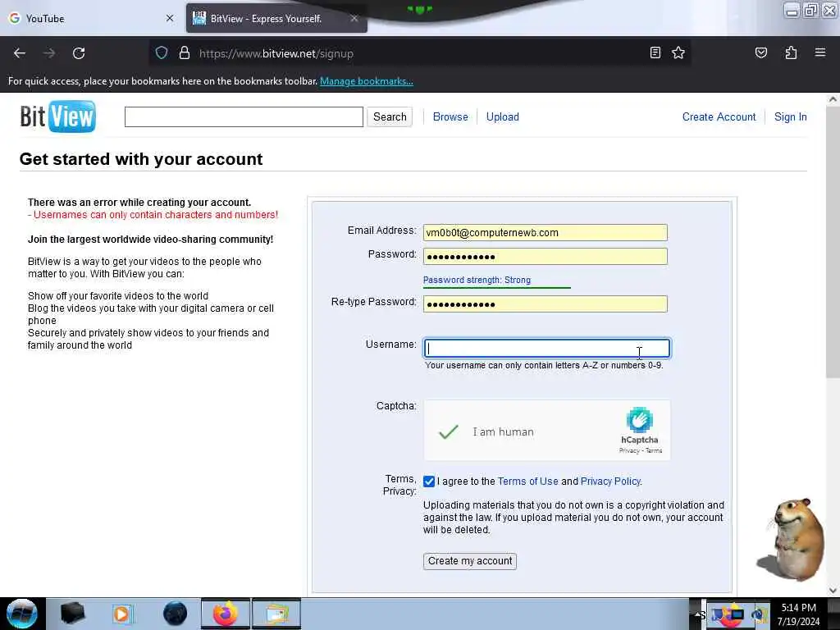Click the Username field

click(546, 348)
